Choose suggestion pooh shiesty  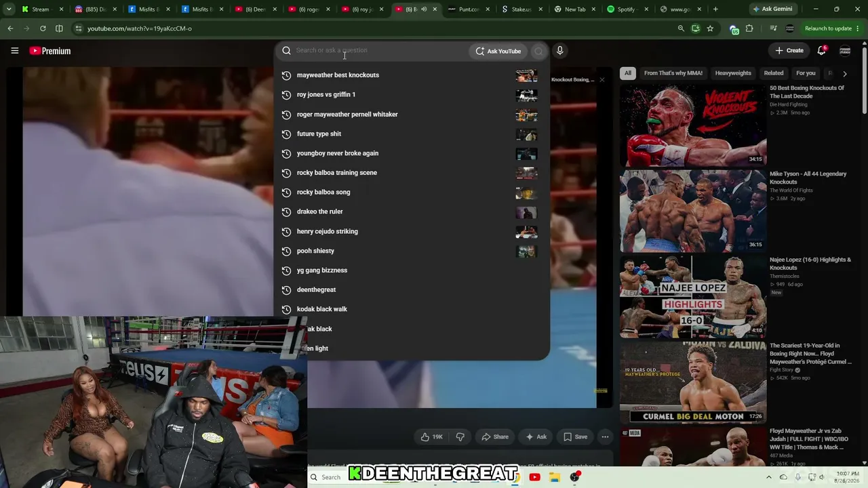411,251
